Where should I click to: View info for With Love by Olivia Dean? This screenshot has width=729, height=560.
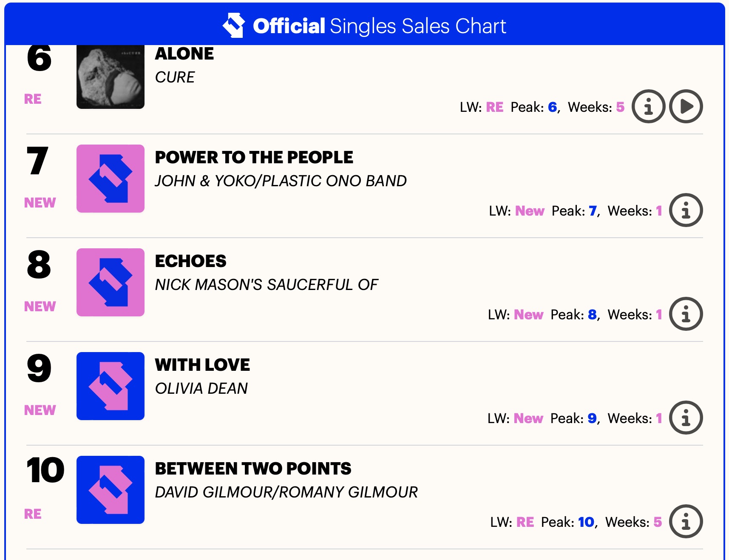tap(686, 418)
